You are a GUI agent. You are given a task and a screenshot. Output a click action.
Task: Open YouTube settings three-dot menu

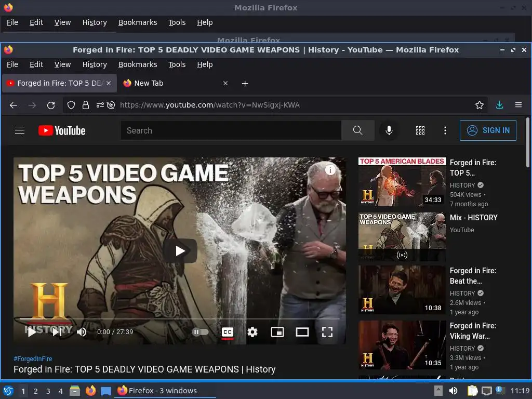(x=445, y=130)
